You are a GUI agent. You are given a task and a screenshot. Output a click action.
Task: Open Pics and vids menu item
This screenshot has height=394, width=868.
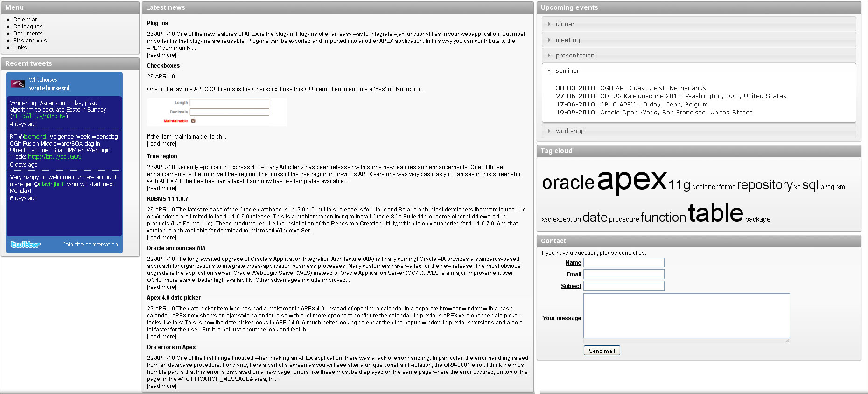30,41
